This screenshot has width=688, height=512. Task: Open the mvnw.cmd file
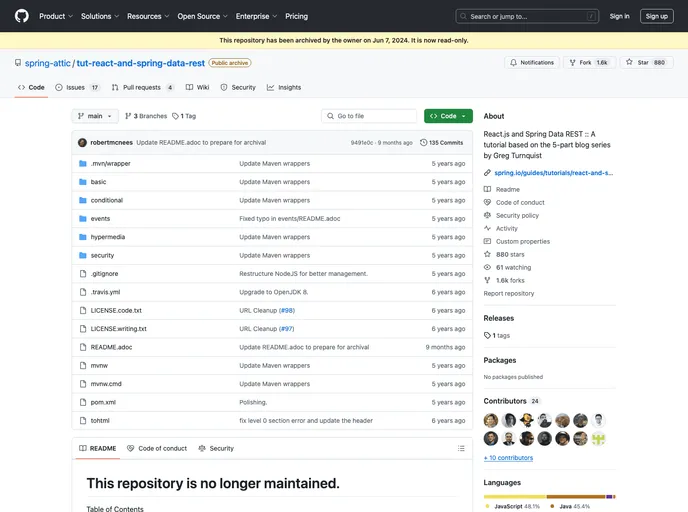(106, 384)
